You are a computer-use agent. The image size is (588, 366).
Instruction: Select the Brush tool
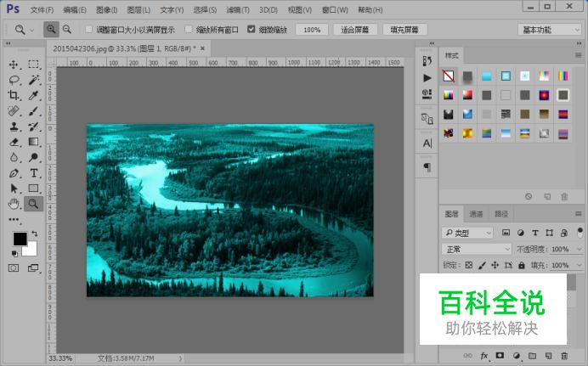click(x=33, y=111)
